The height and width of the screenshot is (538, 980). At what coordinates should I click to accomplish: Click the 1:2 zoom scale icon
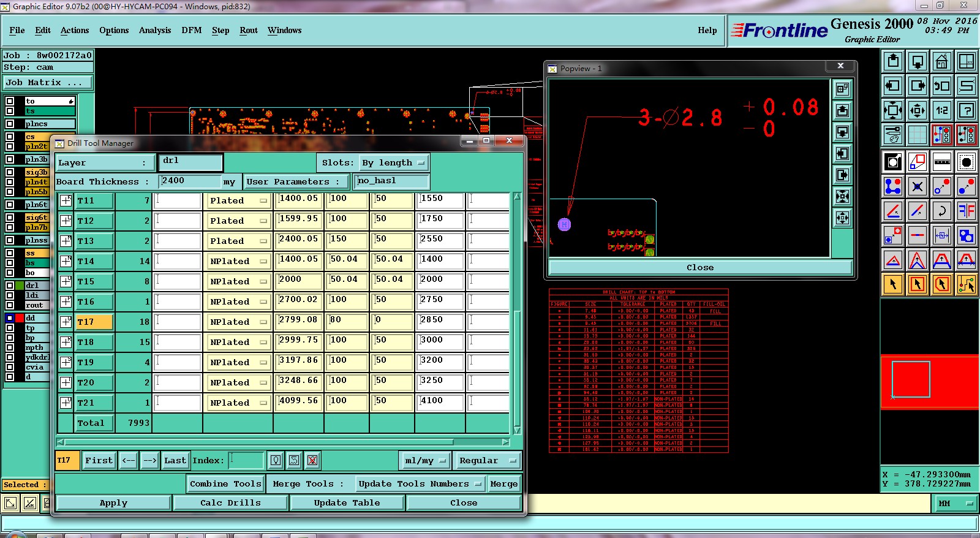pyautogui.click(x=941, y=111)
